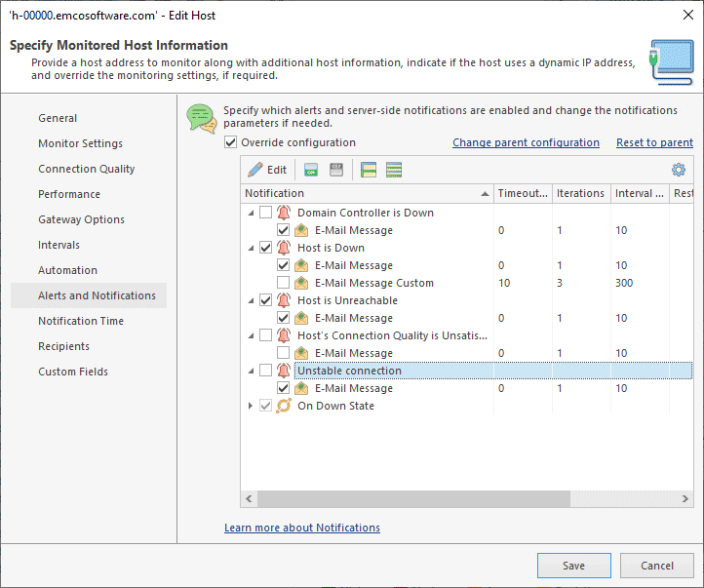Click the bell icon beside Host is Down

[284, 248]
